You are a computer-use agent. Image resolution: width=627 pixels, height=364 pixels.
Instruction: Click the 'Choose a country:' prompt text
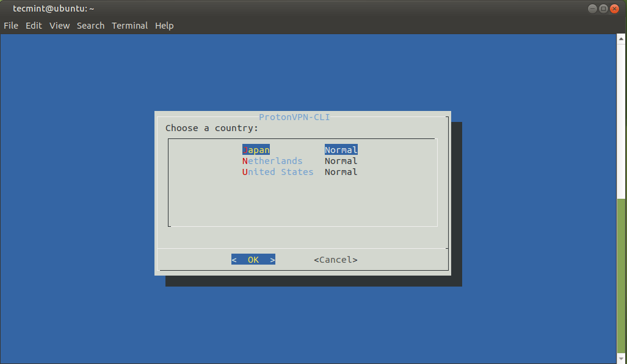(212, 128)
